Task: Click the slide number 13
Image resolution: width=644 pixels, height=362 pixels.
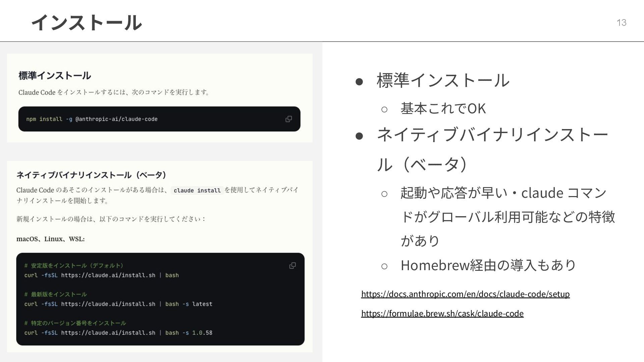Action: (x=621, y=22)
